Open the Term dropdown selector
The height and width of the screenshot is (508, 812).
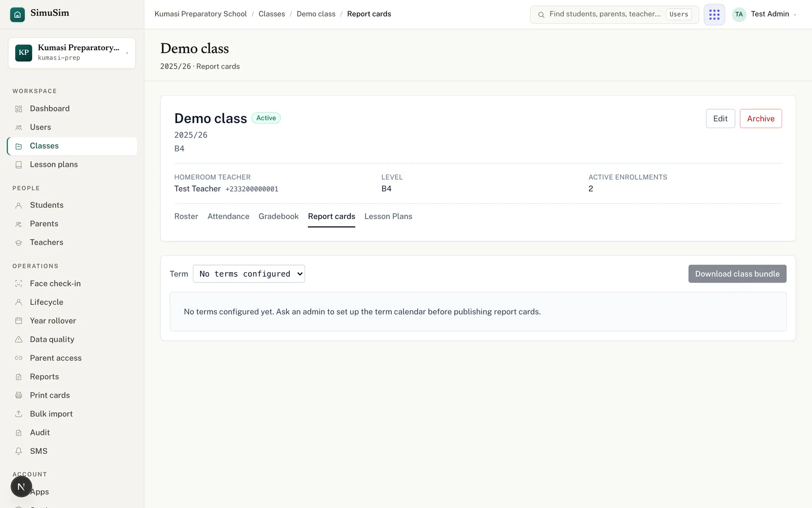(x=249, y=274)
